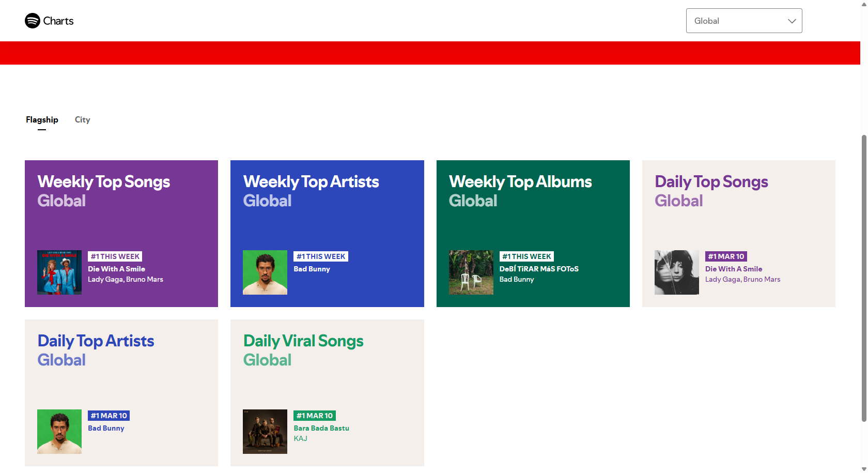
Task: Click the page's vertical scrollbar thumb
Action: [864, 278]
